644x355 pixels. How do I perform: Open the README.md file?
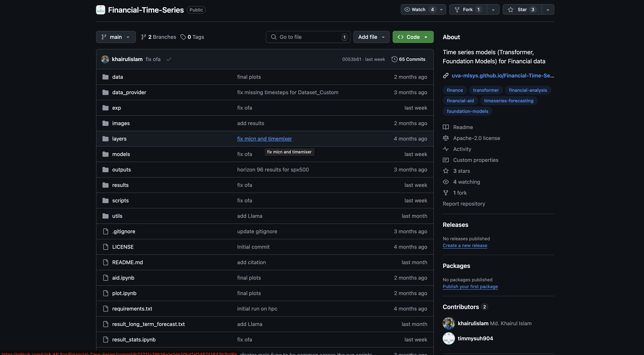pyautogui.click(x=127, y=262)
